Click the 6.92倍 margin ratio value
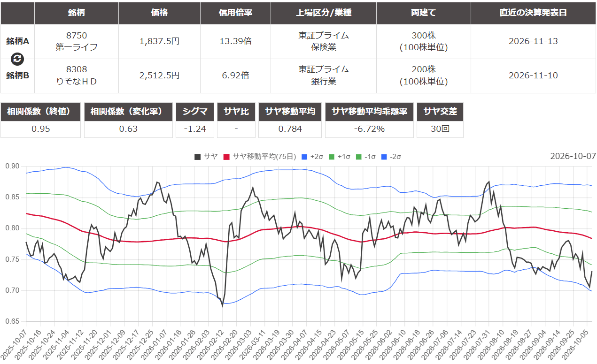The image size is (597, 364). (x=235, y=76)
